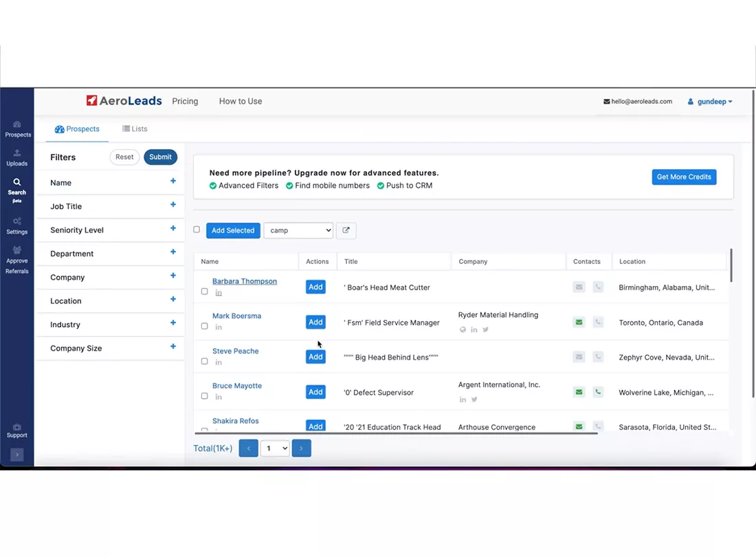
Task: Open Prospects in the left sidebar
Action: coord(17,129)
